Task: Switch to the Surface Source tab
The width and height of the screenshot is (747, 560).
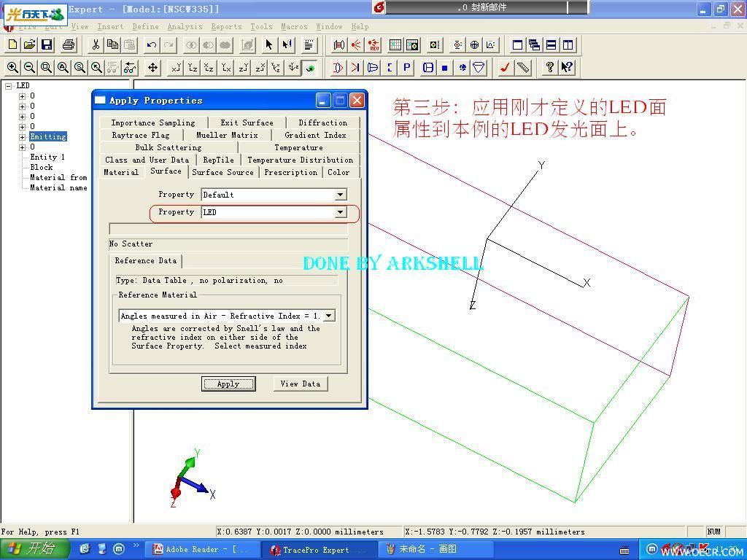Action: pyautogui.click(x=223, y=172)
